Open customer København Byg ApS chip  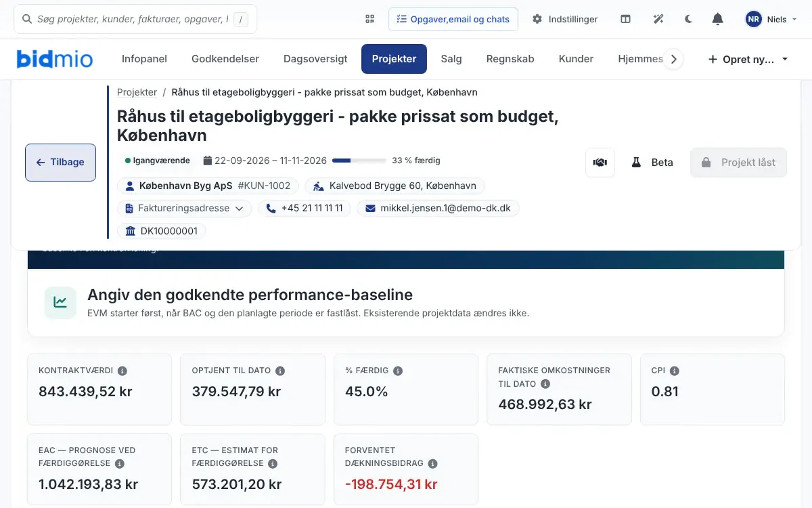208,186
